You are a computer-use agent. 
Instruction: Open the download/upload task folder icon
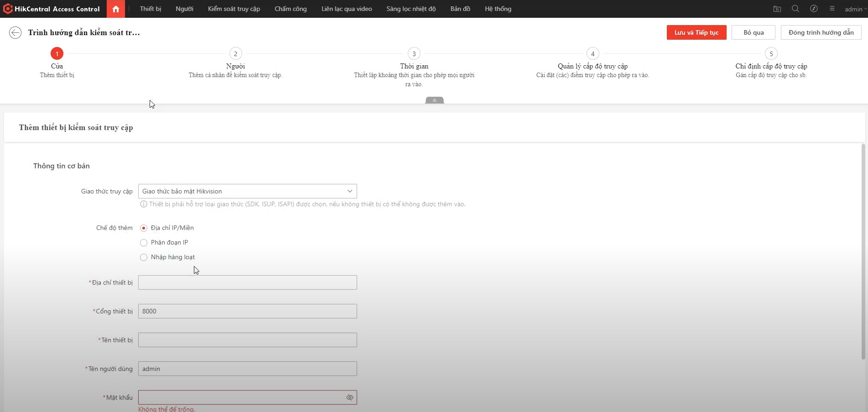pyautogui.click(x=777, y=9)
